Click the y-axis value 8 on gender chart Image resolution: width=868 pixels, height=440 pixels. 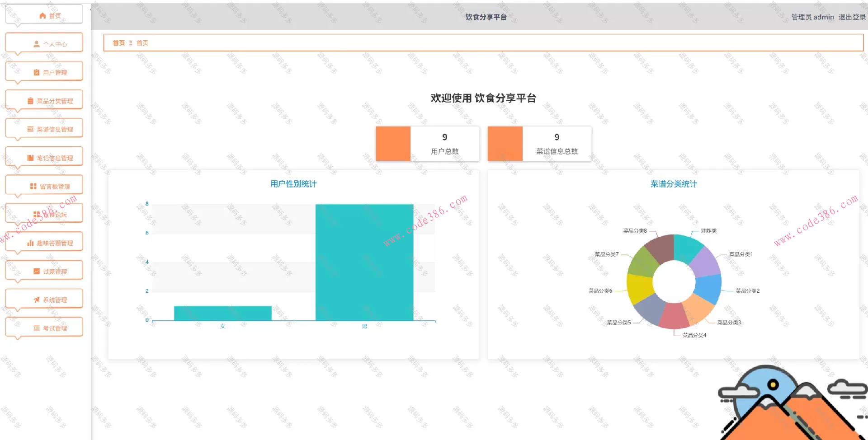click(x=147, y=204)
